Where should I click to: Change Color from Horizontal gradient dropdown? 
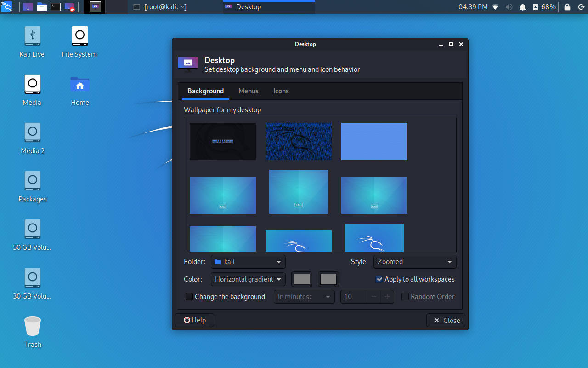(x=248, y=279)
